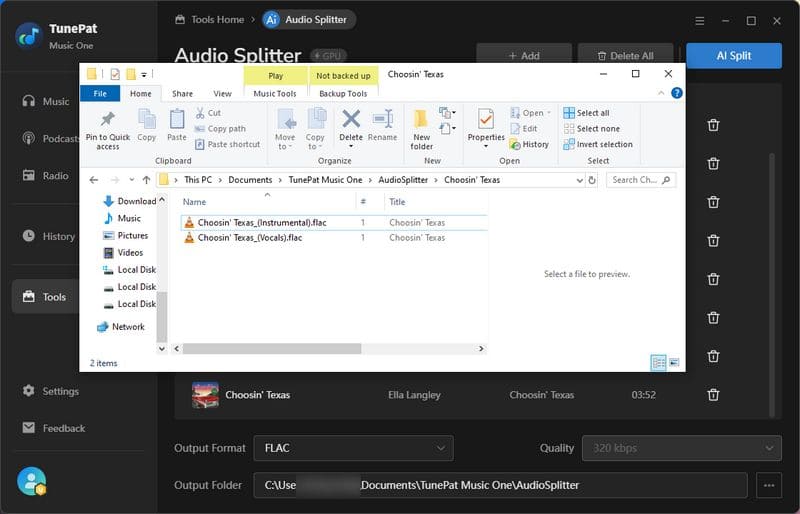
Task: Refresh the Explorer folder view
Action: point(592,180)
